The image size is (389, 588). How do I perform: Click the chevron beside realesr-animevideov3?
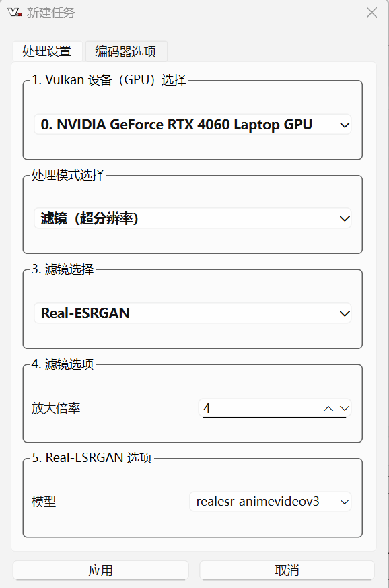[345, 502]
